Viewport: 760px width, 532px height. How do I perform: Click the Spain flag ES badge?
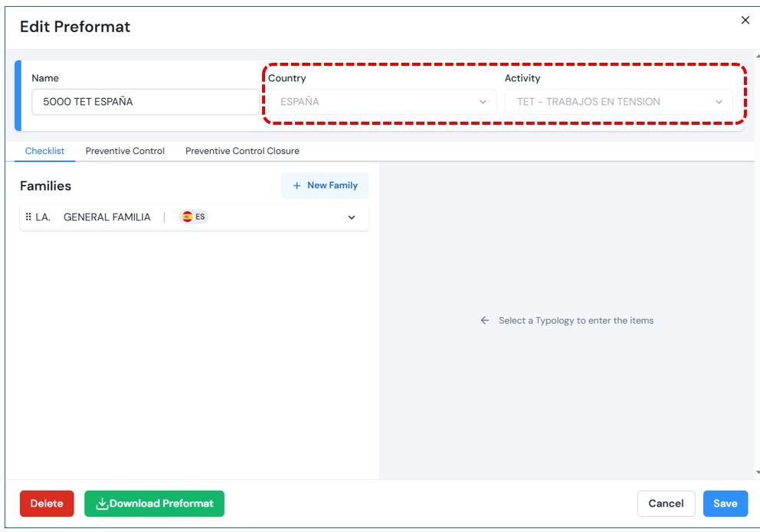click(193, 217)
